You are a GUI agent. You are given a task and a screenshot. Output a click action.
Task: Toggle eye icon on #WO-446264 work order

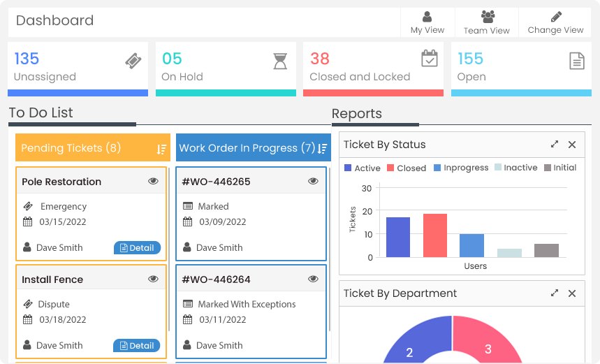click(x=313, y=279)
